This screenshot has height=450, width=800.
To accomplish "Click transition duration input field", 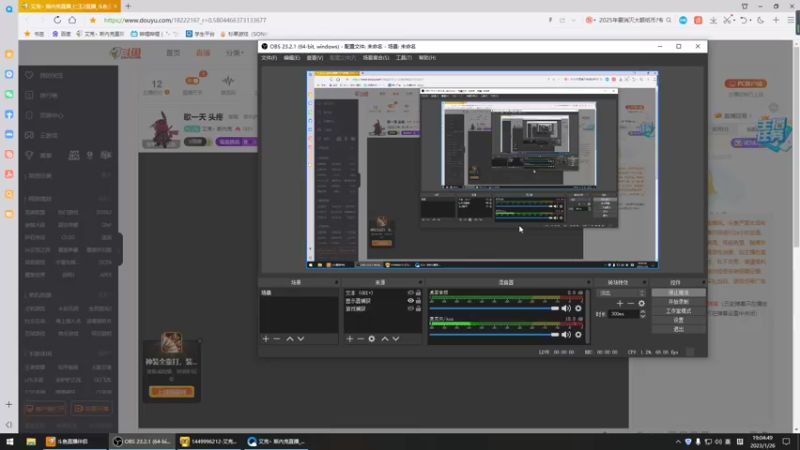I will coord(624,314).
